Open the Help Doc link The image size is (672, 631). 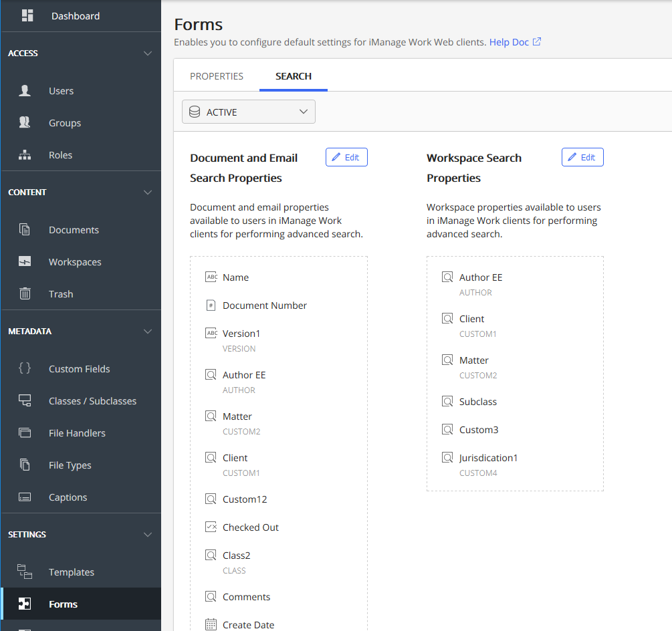tap(515, 42)
